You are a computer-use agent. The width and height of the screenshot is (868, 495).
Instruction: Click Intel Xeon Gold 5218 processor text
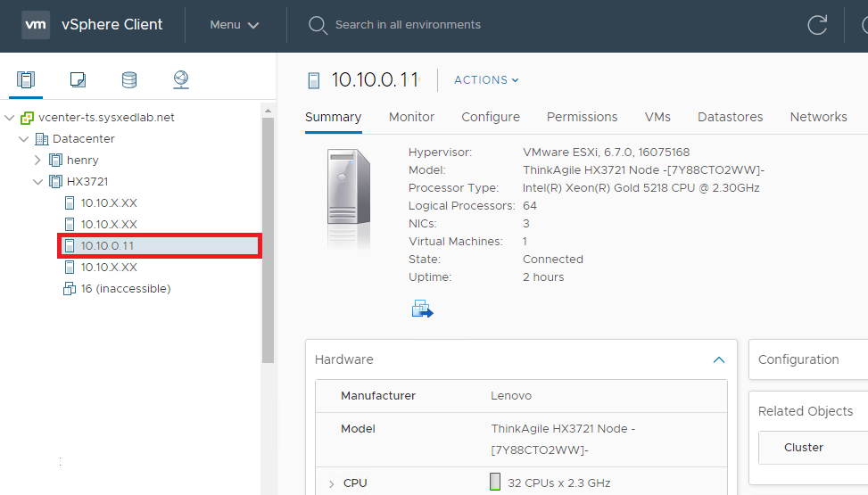[x=641, y=187]
